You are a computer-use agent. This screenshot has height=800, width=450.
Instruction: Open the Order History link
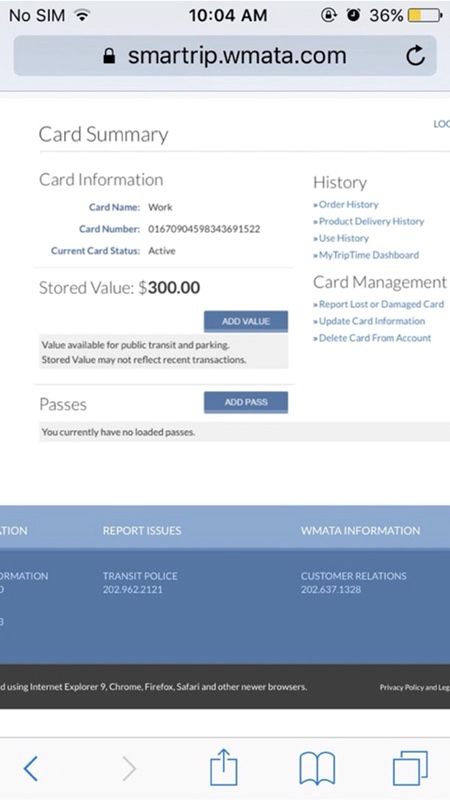pyautogui.click(x=346, y=205)
